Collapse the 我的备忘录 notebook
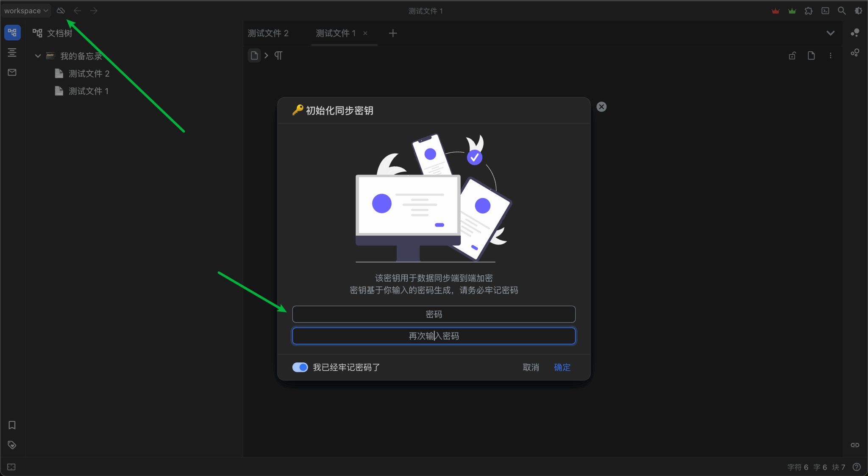868x476 pixels. coord(38,56)
